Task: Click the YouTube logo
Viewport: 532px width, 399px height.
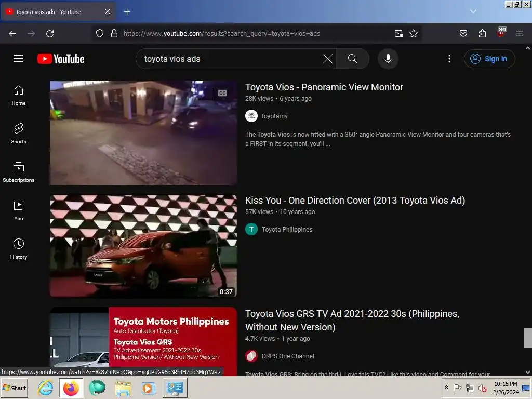Action: [61, 59]
